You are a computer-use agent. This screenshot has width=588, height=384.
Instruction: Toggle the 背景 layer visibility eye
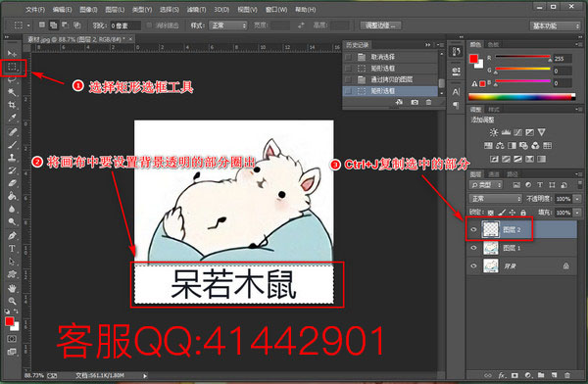pos(473,265)
